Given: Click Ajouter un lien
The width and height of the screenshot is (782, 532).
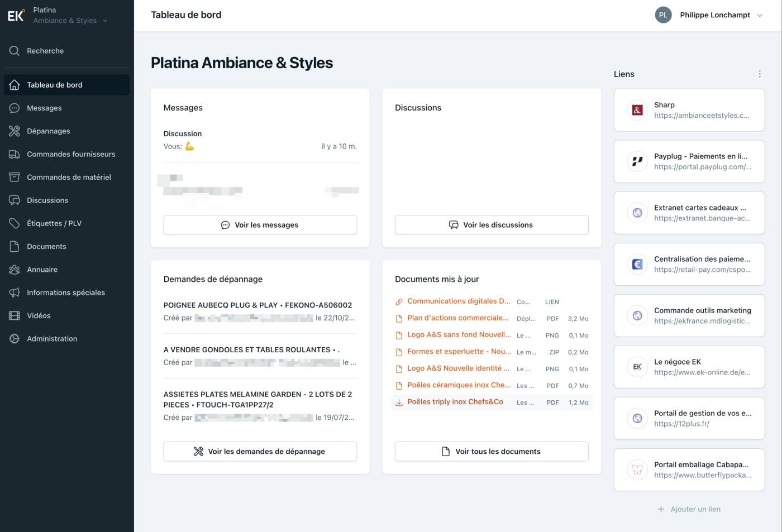Looking at the screenshot, I should tap(689, 509).
